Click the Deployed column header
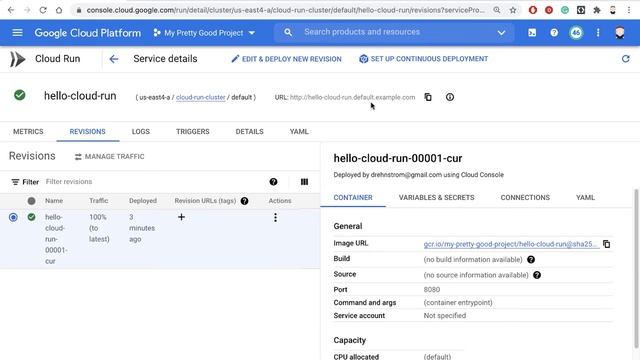The image size is (640, 360). pos(143,201)
